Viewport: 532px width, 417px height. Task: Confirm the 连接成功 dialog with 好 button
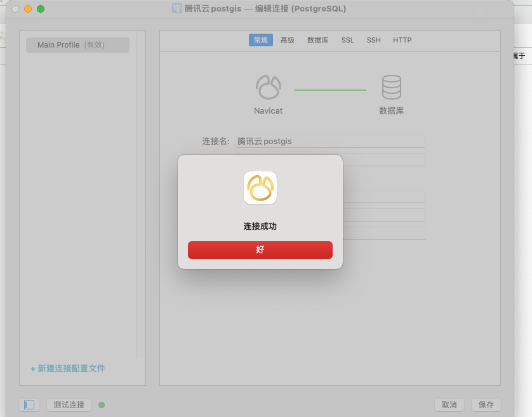260,250
